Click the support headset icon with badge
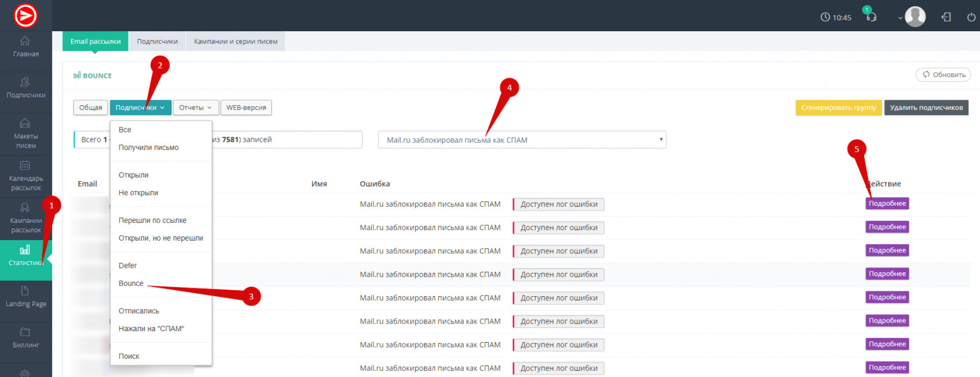The width and height of the screenshot is (980, 377). pyautogui.click(x=870, y=17)
